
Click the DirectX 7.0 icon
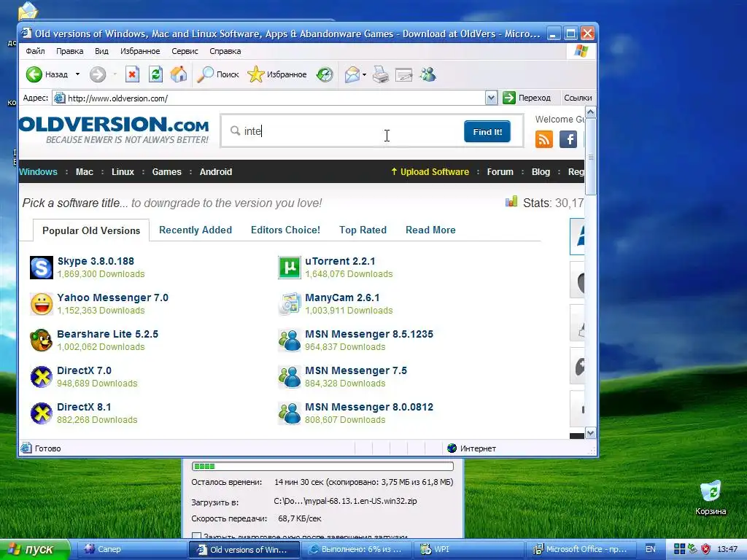click(x=42, y=377)
